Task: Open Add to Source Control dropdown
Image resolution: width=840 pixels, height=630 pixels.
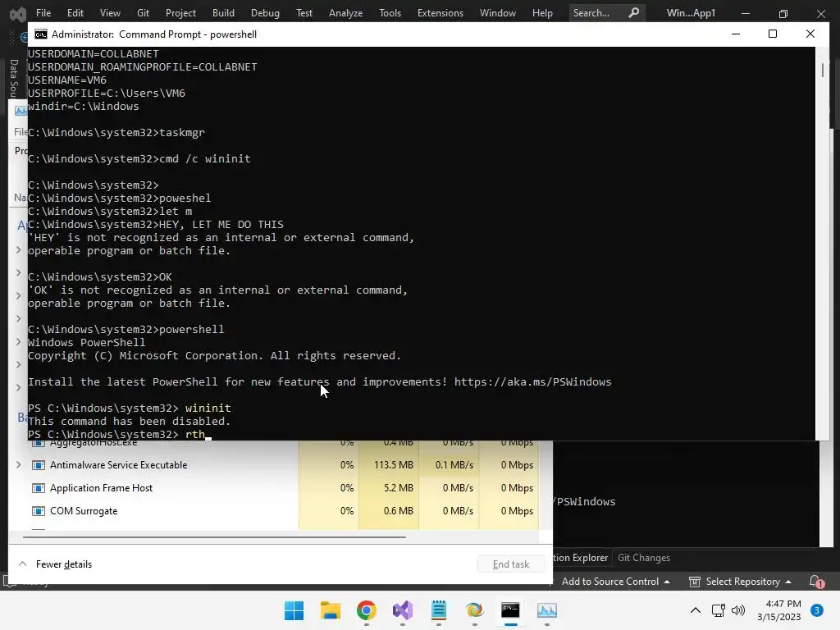Action: tap(615, 582)
